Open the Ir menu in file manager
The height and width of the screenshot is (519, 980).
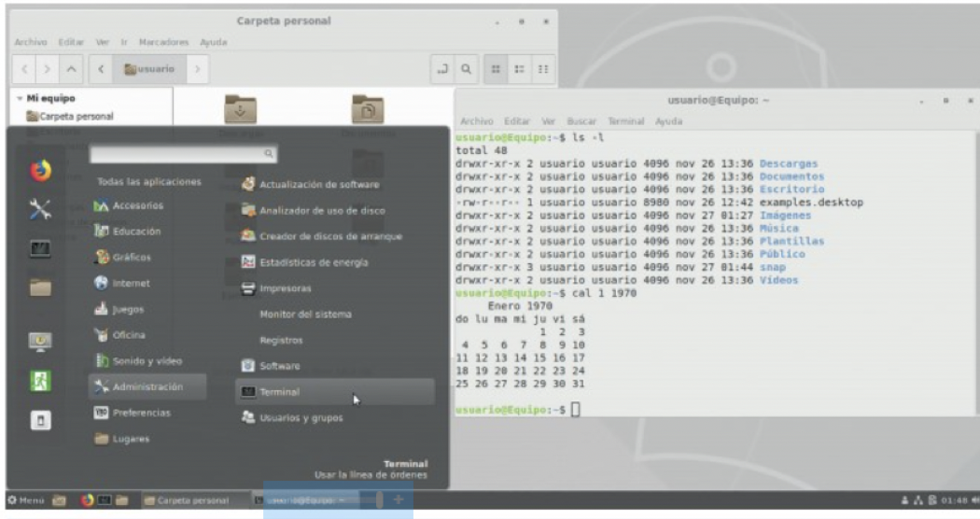pos(124,42)
